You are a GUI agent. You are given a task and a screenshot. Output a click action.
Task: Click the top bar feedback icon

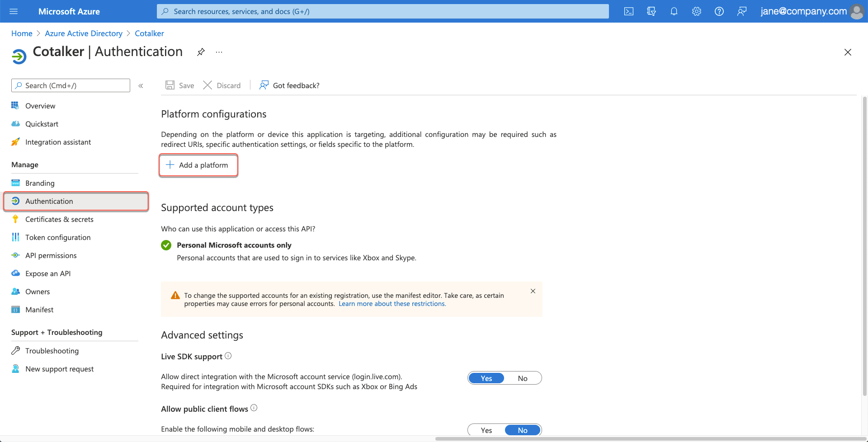pyautogui.click(x=742, y=11)
